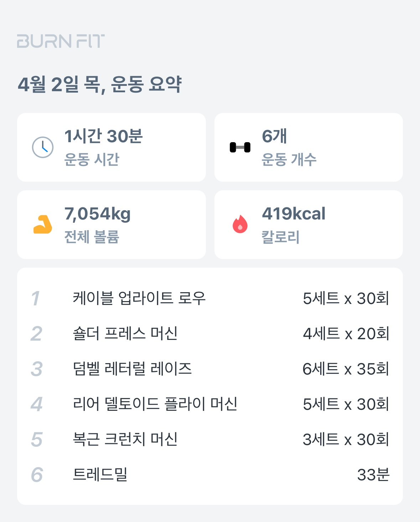Open the 케이블 업라이트 로우 exercise
Image resolution: width=420 pixels, height=522 pixels.
pos(139,298)
